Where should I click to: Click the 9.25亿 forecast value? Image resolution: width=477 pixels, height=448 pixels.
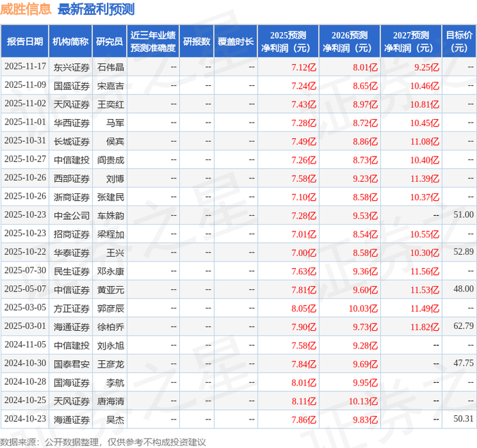click(427, 67)
